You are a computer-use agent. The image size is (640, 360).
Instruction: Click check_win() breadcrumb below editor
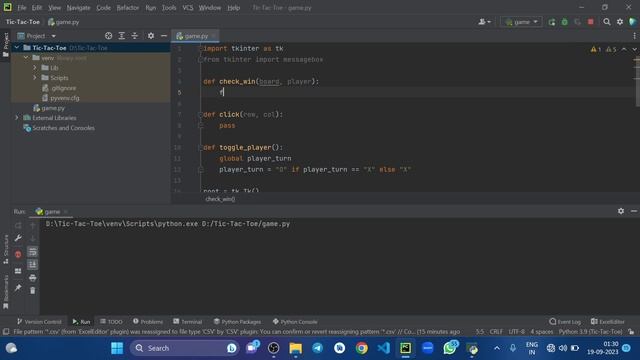point(220,199)
